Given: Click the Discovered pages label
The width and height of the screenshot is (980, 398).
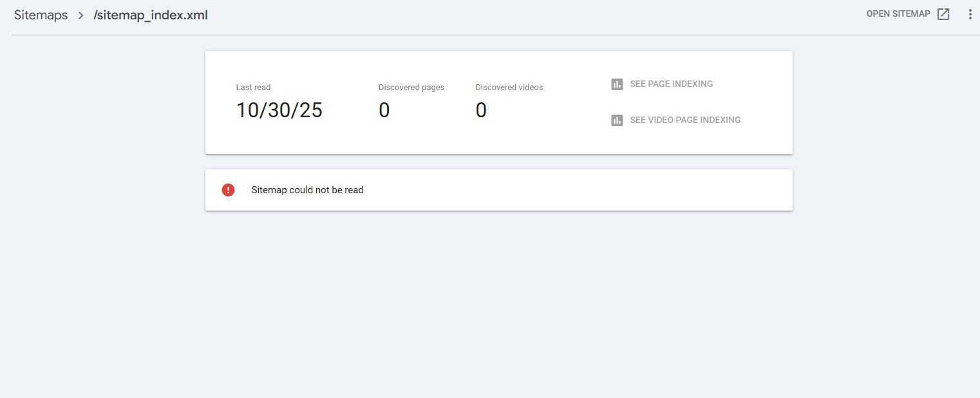Looking at the screenshot, I should click(x=411, y=88).
